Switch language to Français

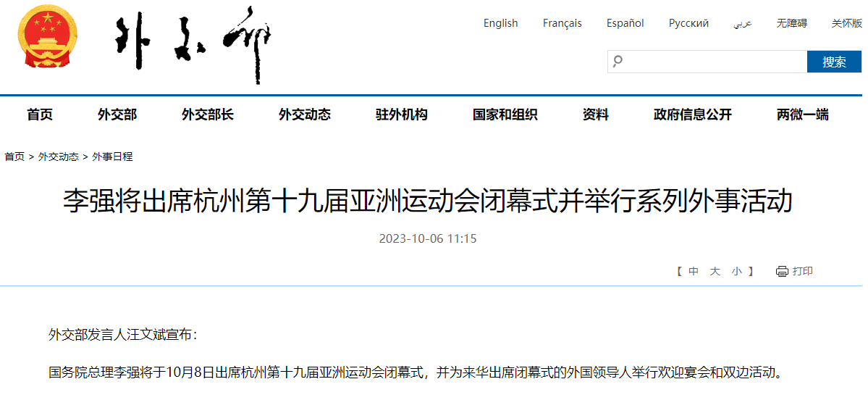(562, 23)
